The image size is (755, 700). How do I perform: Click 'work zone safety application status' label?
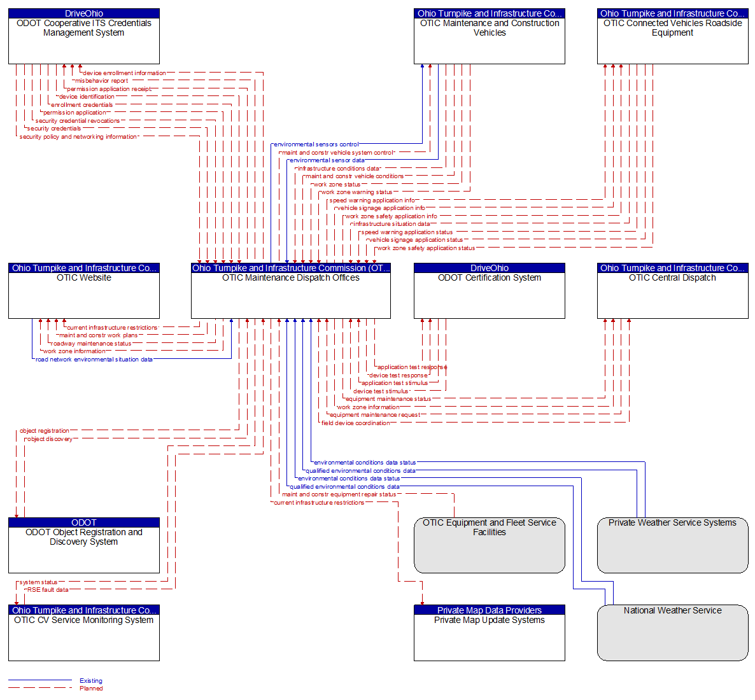tap(426, 248)
